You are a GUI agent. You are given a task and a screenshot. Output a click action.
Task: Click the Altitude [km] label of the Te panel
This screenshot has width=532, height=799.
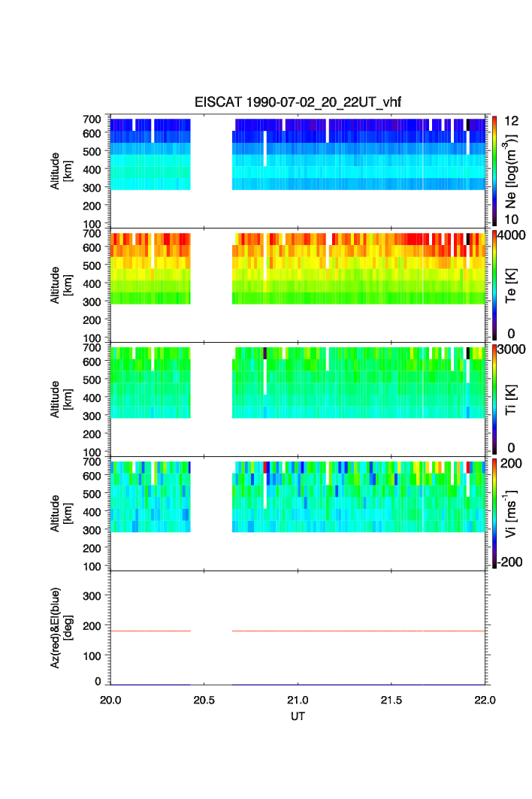coord(61,286)
